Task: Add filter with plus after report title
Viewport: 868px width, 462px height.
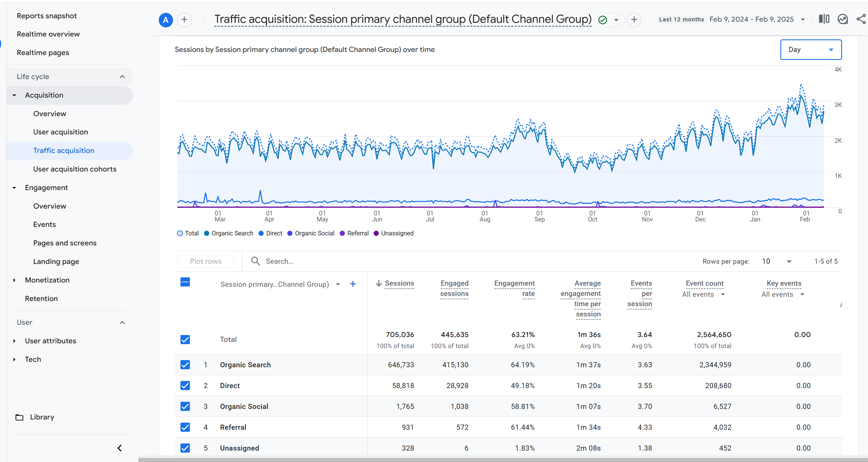Action: coord(634,20)
